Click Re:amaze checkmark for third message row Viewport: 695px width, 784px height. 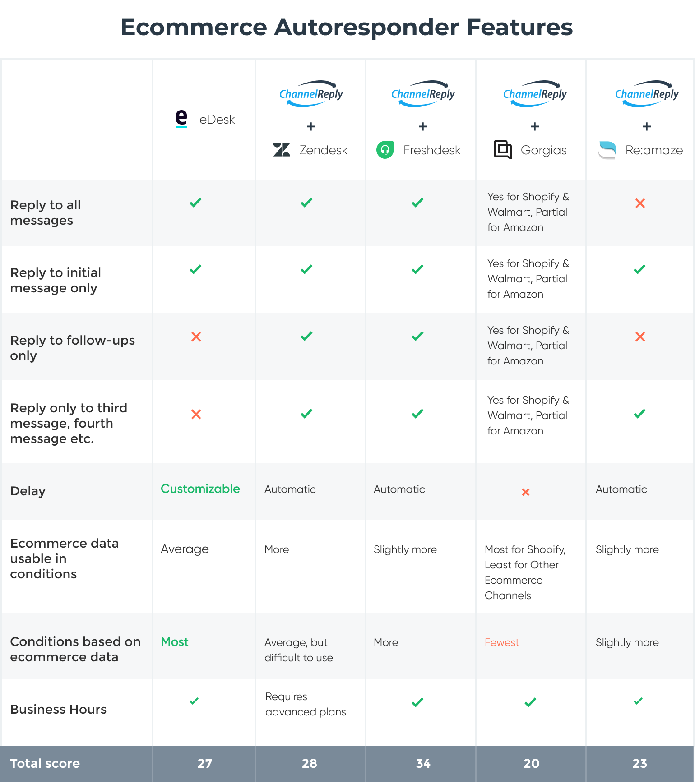[x=639, y=414]
